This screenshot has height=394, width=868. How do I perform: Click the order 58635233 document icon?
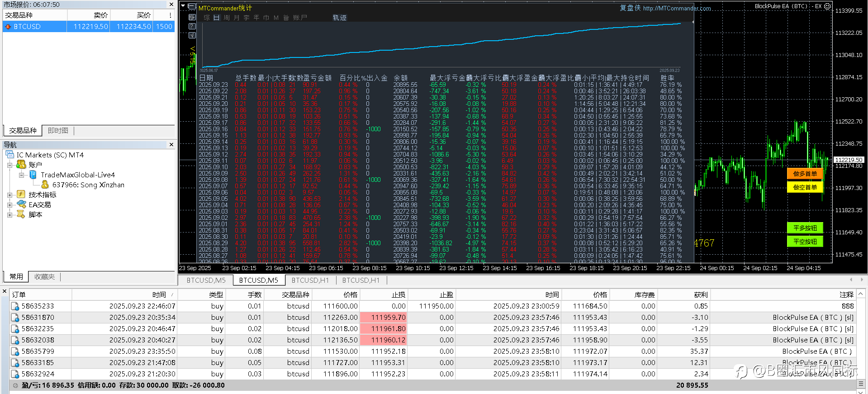pyautogui.click(x=15, y=306)
